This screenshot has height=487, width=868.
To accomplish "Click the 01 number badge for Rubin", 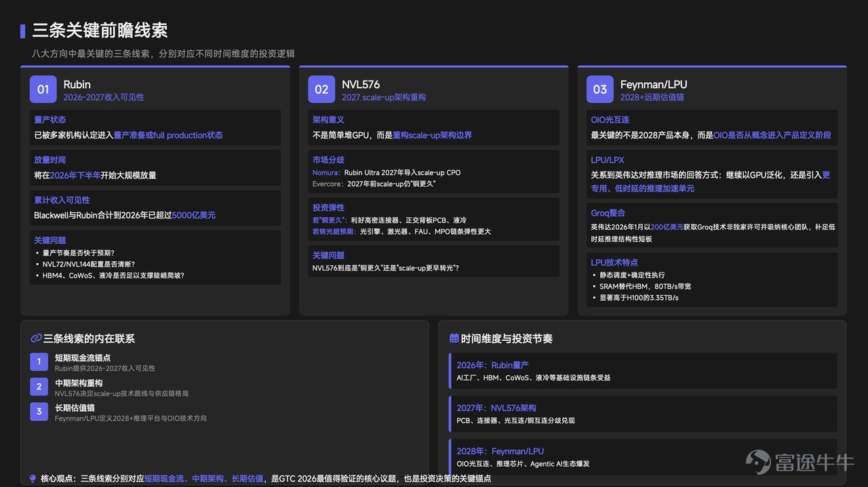I will [43, 89].
